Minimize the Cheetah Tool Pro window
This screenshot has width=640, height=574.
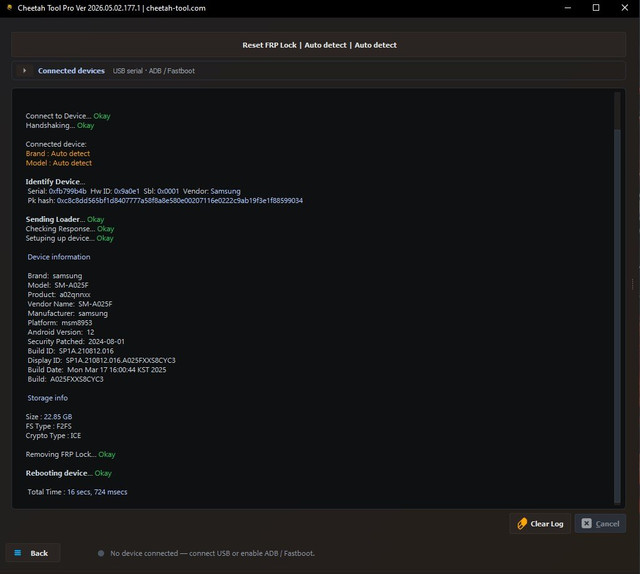pos(567,8)
